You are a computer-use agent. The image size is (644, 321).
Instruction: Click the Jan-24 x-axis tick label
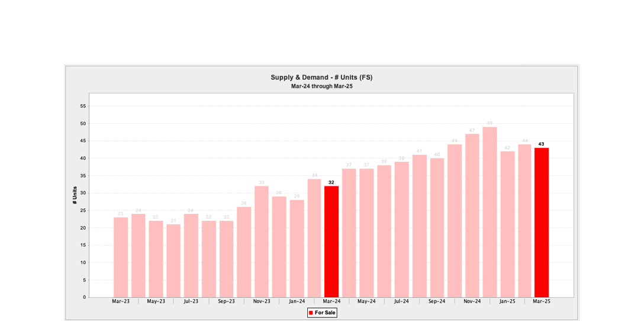(x=296, y=301)
